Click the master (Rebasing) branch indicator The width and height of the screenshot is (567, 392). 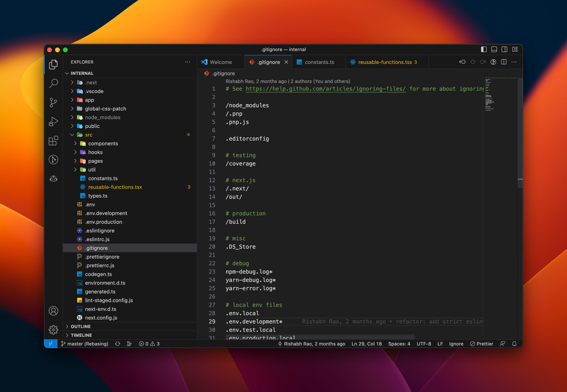coord(84,344)
